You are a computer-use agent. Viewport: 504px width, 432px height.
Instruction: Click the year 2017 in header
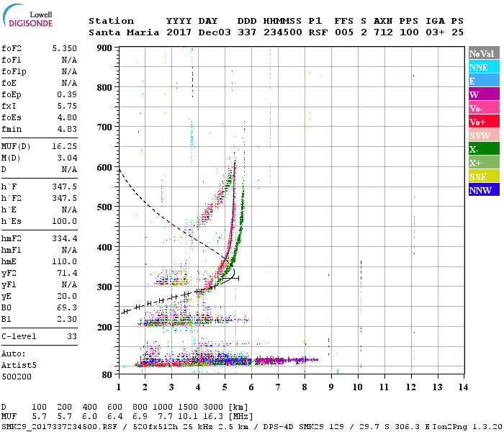(179, 32)
